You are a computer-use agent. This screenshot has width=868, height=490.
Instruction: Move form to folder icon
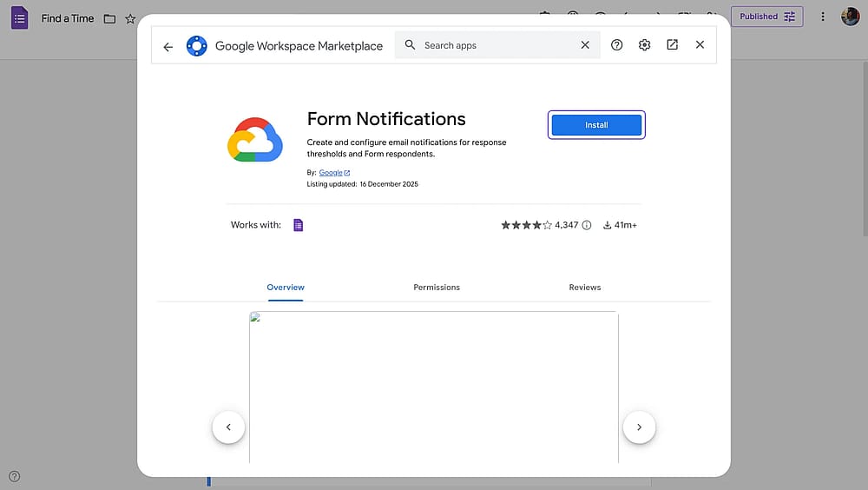[109, 19]
